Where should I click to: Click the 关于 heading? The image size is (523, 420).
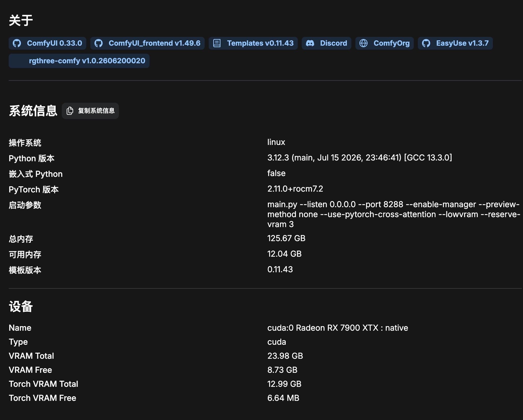point(21,20)
